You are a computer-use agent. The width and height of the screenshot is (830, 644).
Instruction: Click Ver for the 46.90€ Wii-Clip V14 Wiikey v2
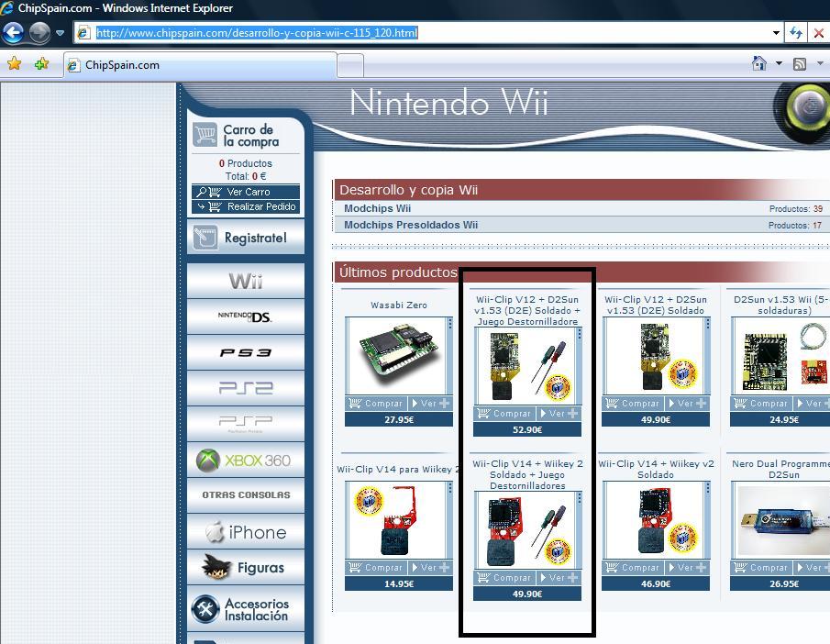pos(687,567)
